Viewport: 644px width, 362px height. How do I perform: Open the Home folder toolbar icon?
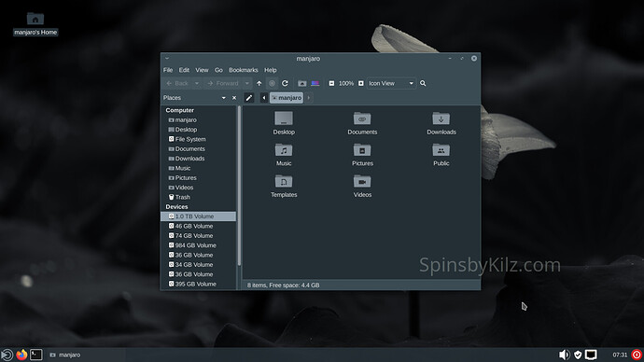301,83
